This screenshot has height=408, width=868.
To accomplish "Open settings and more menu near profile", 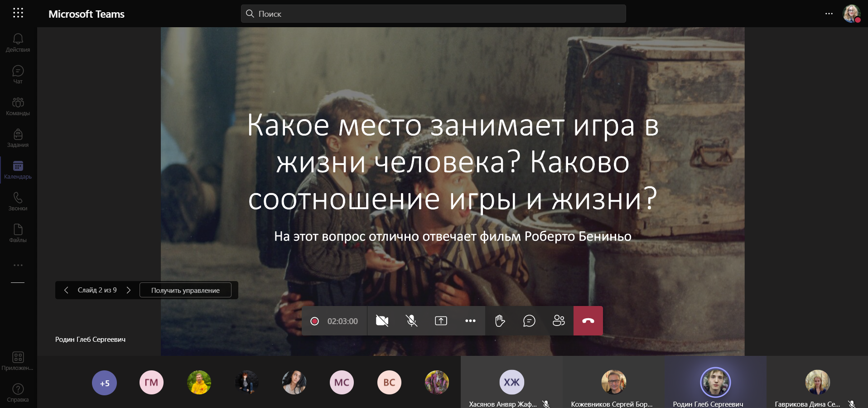I will pyautogui.click(x=829, y=14).
